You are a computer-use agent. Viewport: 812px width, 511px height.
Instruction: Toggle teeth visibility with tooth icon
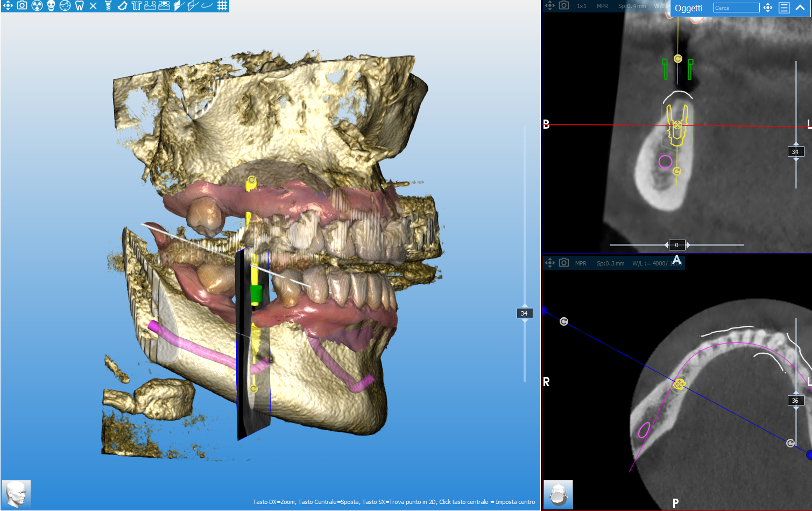point(80,6)
